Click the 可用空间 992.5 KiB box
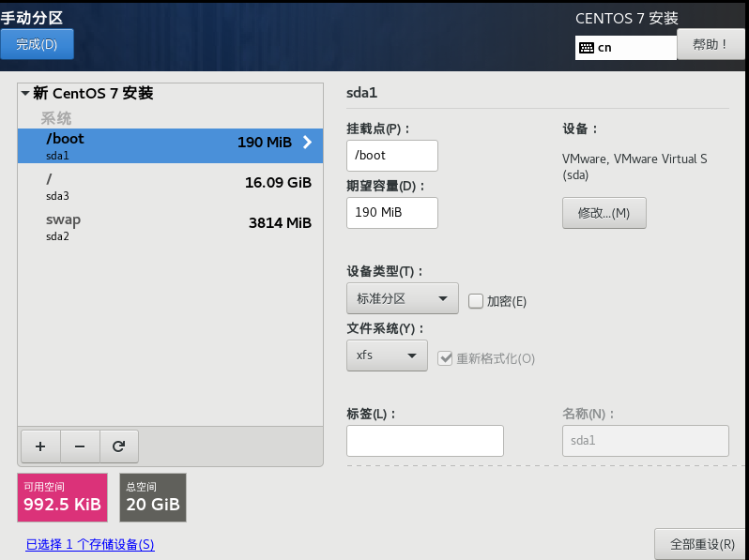 63,497
